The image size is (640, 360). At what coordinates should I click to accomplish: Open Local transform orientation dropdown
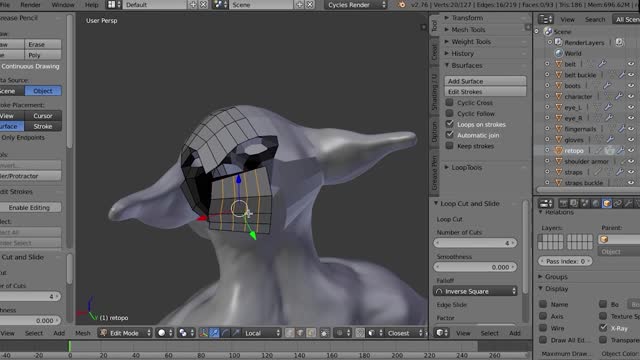[x=262, y=333]
